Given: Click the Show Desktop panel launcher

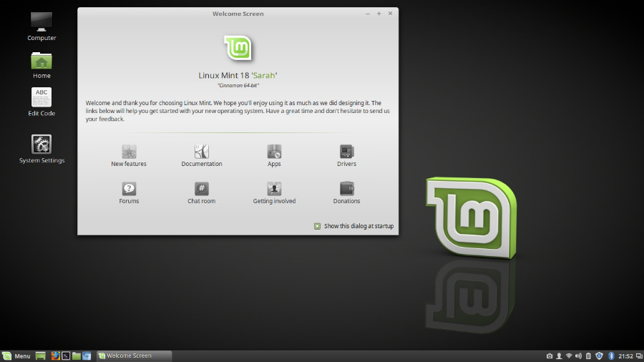Looking at the screenshot, I should tap(40, 356).
